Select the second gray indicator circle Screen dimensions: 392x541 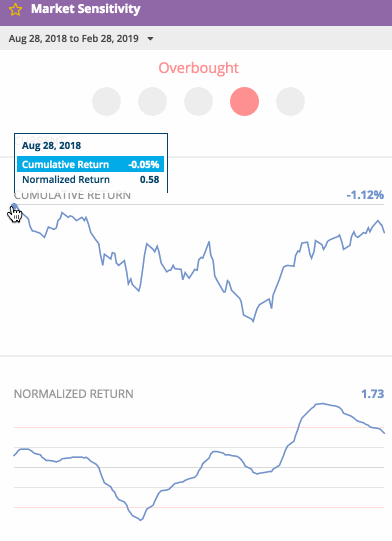(x=153, y=101)
